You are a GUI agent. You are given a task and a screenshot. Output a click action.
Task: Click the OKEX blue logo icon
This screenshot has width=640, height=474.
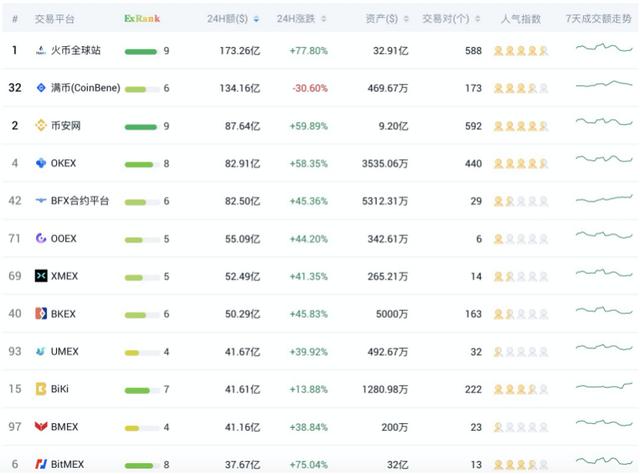[x=41, y=163]
